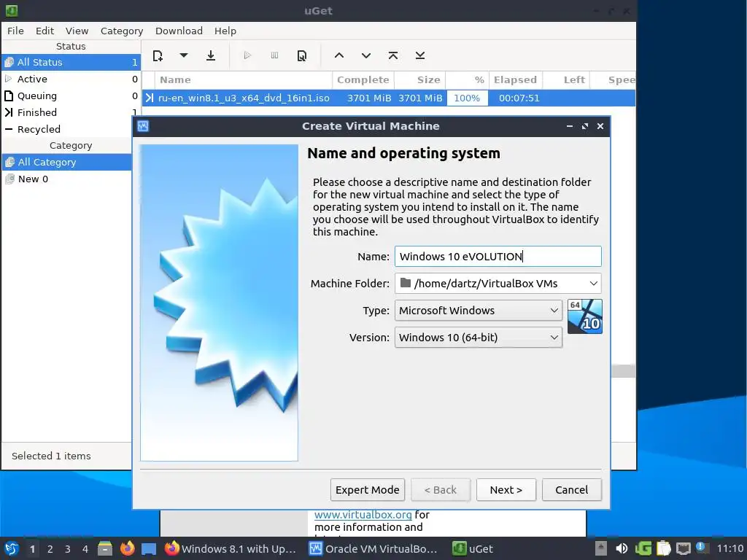Select the Finished status filter
Screen dimensions: 747x560
pyautogui.click(x=71, y=112)
